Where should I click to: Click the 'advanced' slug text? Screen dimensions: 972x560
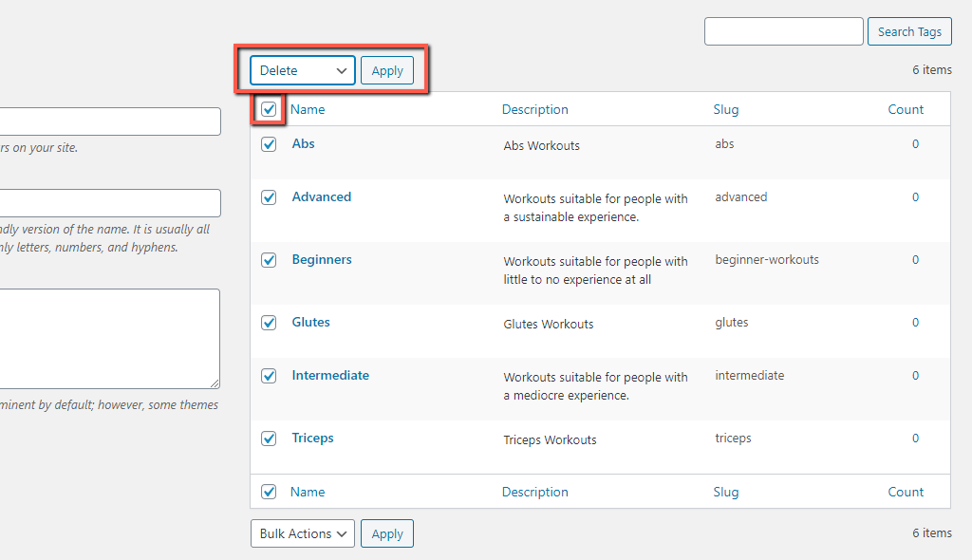(x=740, y=196)
